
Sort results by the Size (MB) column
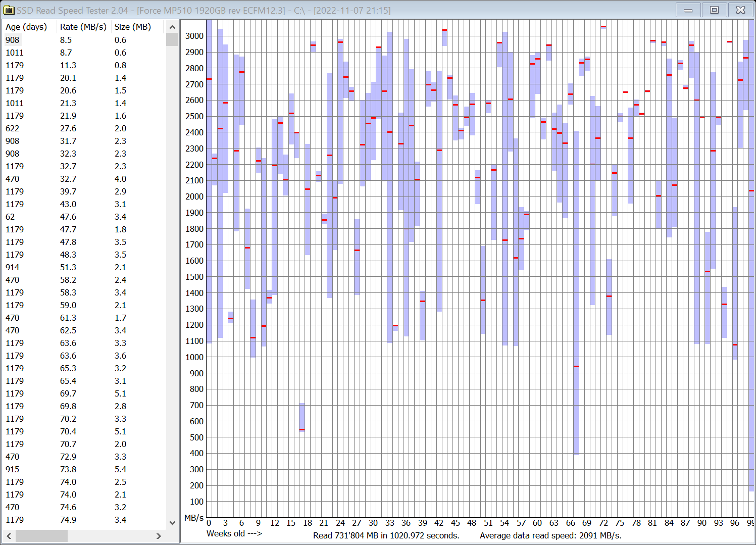click(132, 27)
